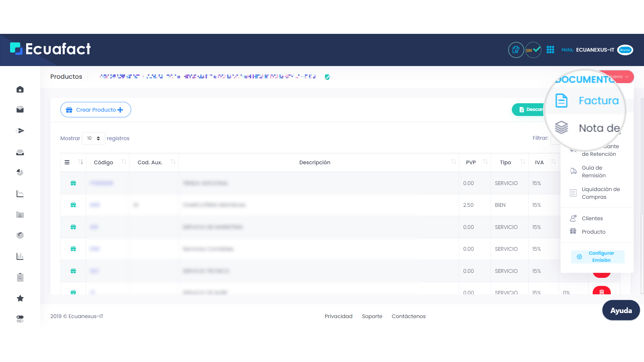Open the Soporte footer link
The image size is (644, 362).
coord(372,316)
